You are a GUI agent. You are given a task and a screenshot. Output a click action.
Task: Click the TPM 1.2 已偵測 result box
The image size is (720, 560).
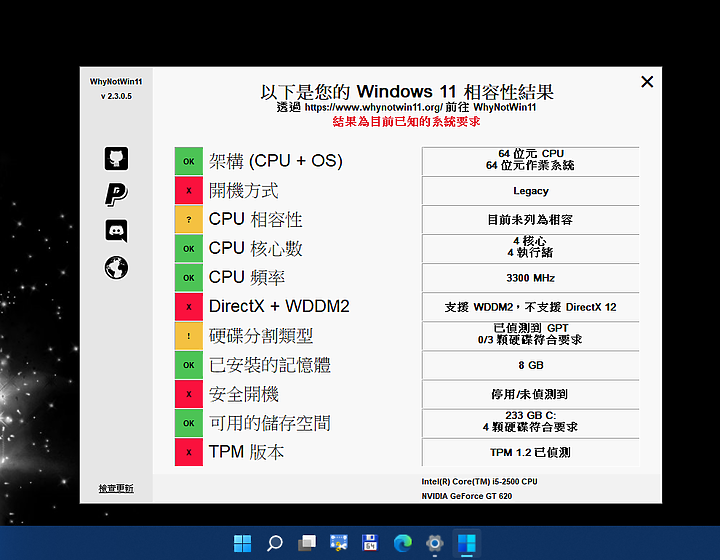[530, 452]
